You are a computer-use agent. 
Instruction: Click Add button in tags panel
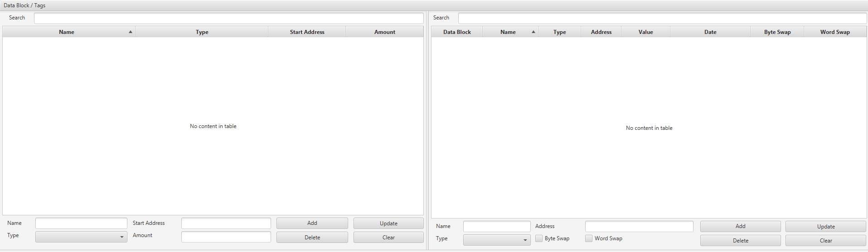click(740, 226)
